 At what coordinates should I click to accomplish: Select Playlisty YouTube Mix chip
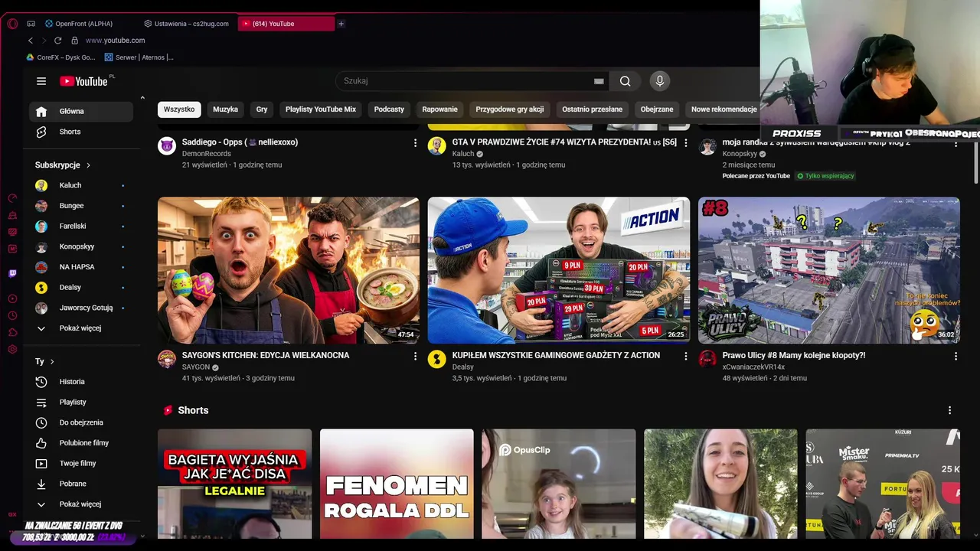[321, 109]
